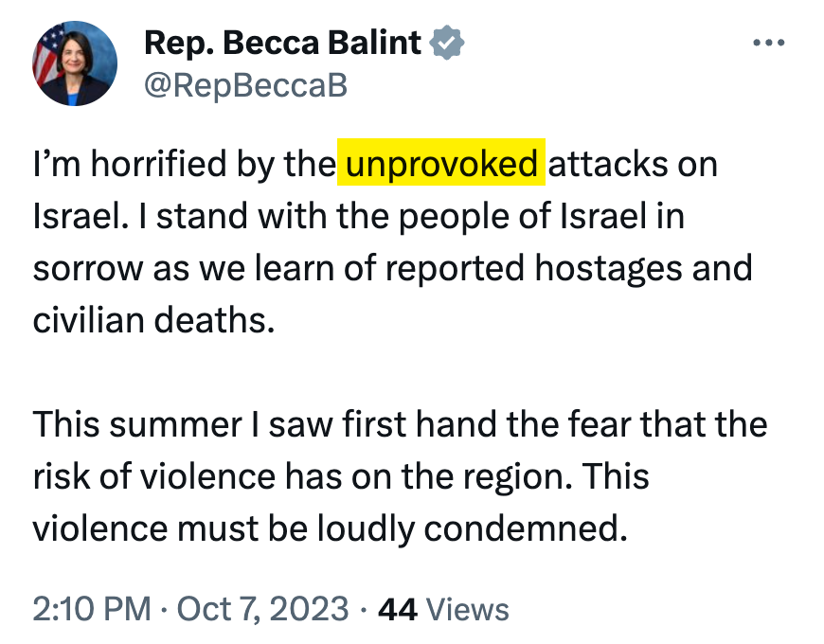Click the words "civilian deaths."
The image size is (824, 644).
pos(153,320)
